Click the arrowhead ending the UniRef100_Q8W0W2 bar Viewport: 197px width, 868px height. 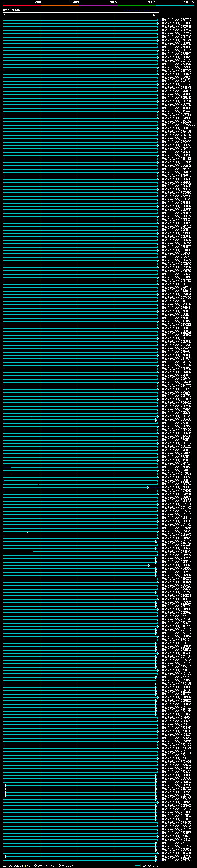coord(156,420)
